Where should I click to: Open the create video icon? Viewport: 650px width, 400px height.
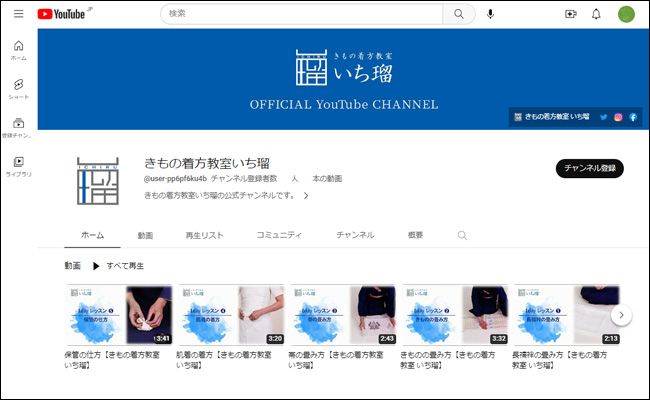(571, 14)
